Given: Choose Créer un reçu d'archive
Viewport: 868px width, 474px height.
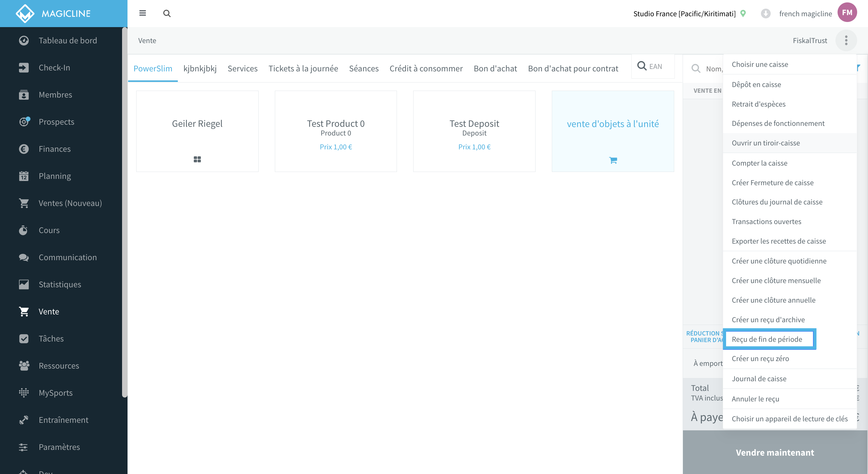Looking at the screenshot, I should 790,320.
